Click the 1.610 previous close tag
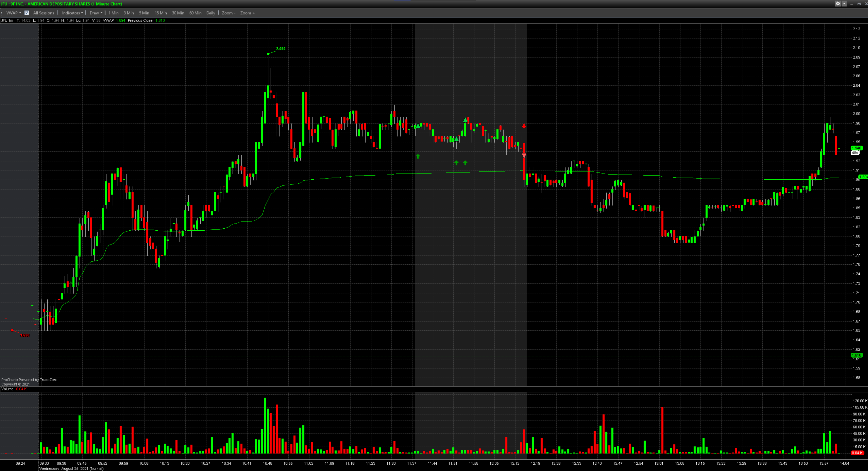 point(856,355)
